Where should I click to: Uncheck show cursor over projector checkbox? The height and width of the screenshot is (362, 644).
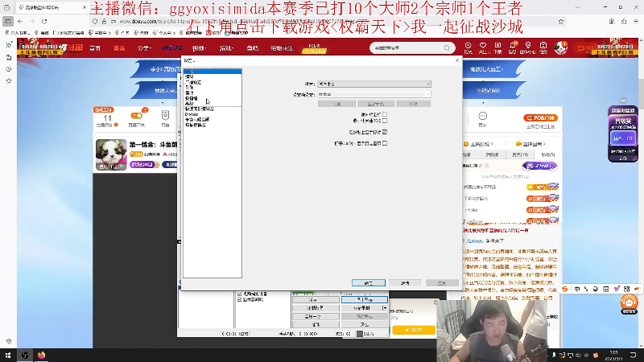click(x=385, y=132)
